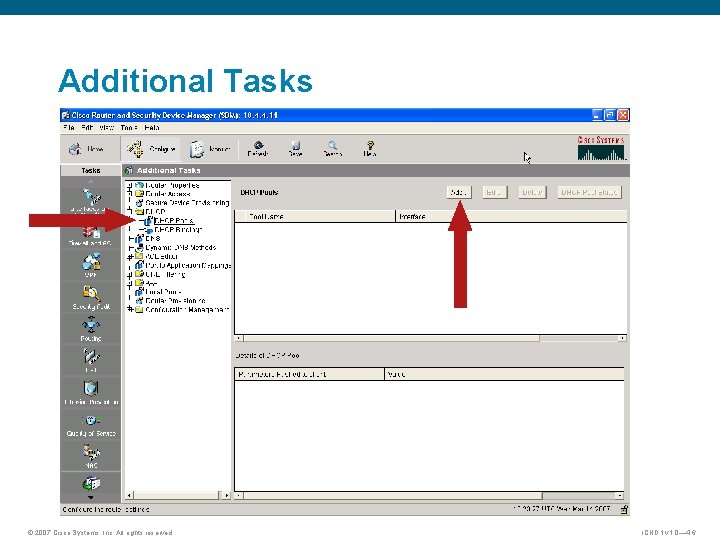Screen dimensions: 720x540
Task: Open the Edit menu
Action: [87, 128]
